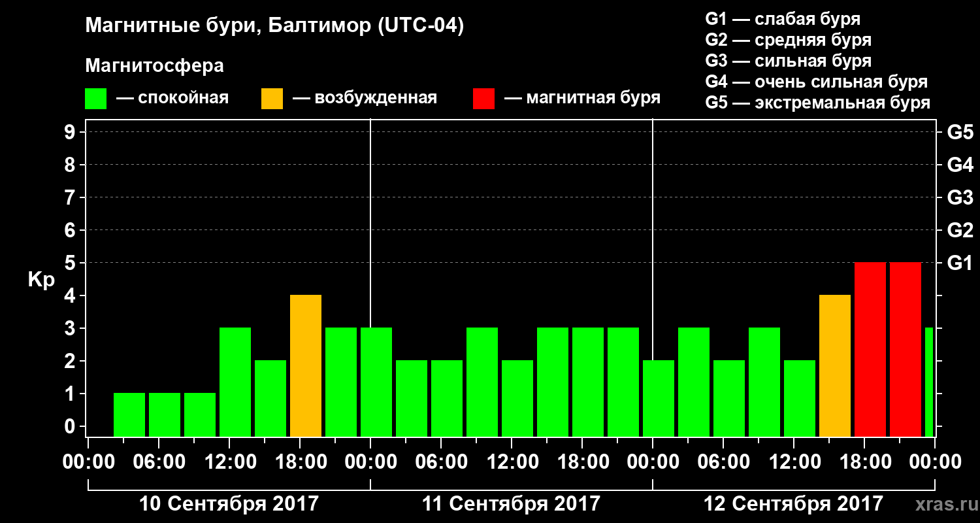The image size is (980, 523).
Task: Click the Kp axis value '0'
Action: point(71,426)
